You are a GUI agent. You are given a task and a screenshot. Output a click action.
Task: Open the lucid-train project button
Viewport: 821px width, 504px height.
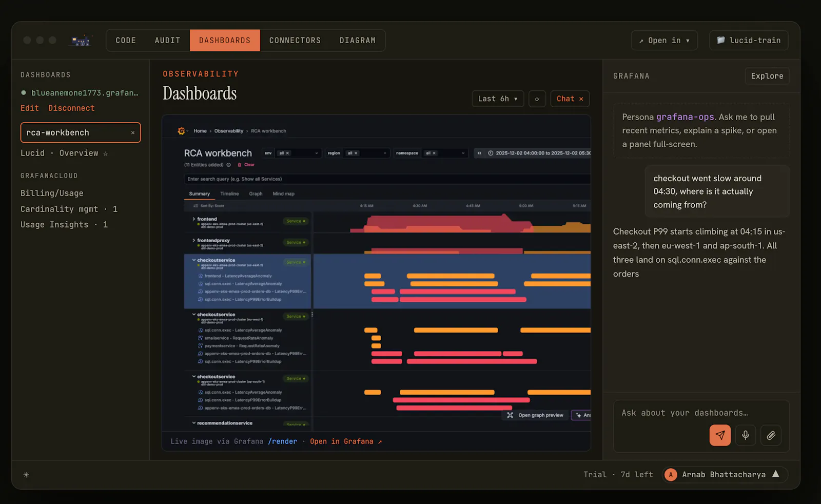point(749,41)
